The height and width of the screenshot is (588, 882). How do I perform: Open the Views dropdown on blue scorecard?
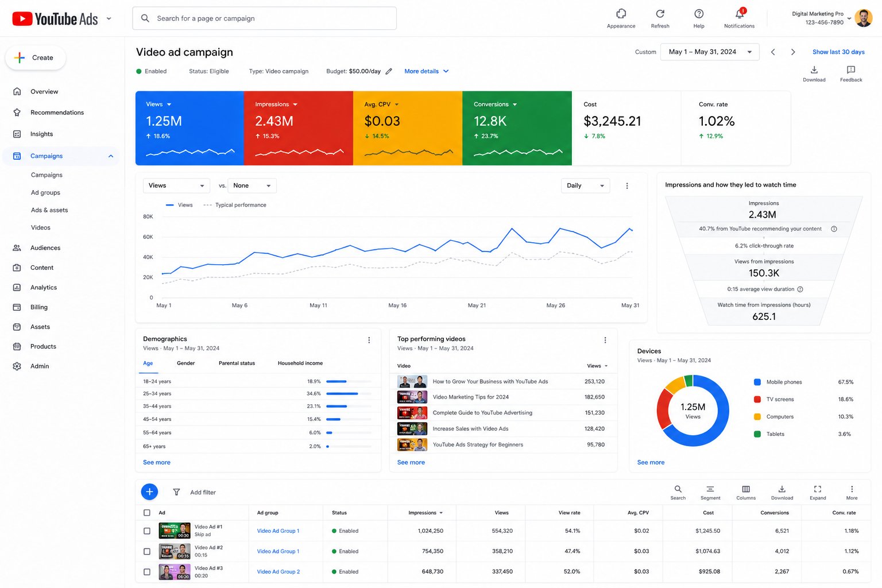tap(169, 105)
